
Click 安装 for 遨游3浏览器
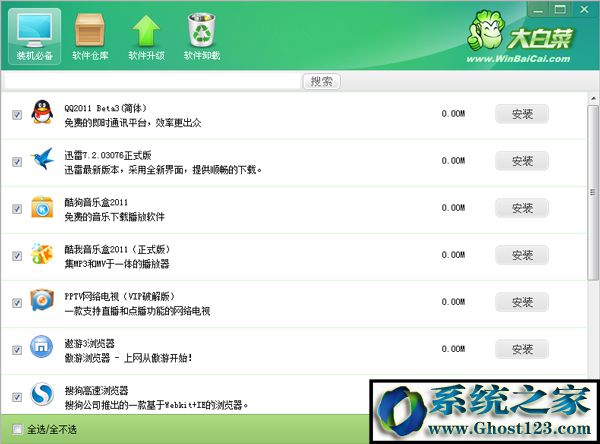[522, 349]
